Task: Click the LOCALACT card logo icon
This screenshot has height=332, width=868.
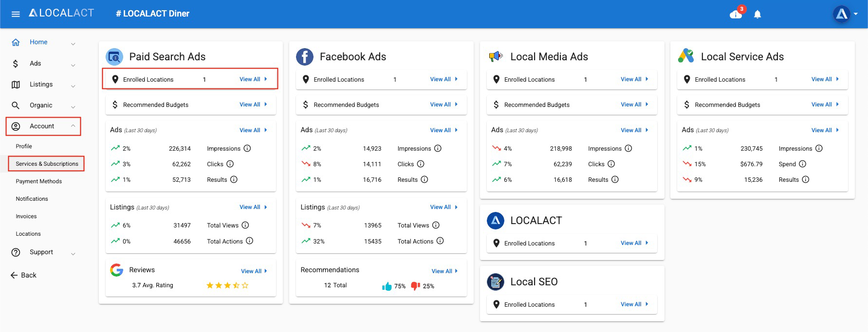Action: tap(496, 221)
